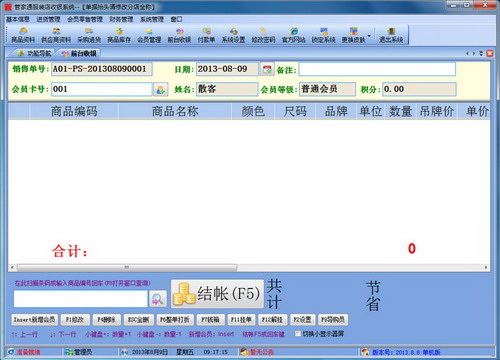Click 吊牌价 column header
500x360 pixels.
(x=437, y=111)
